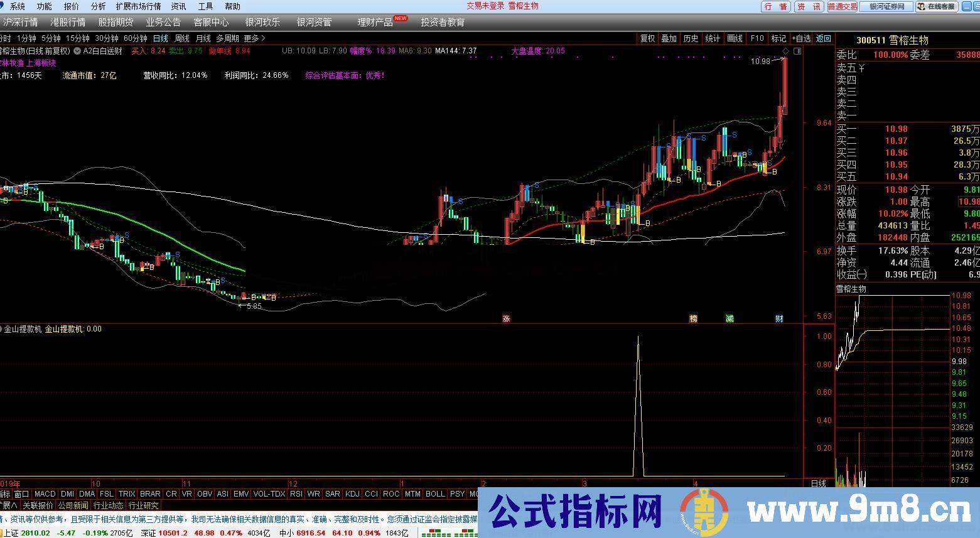
Task: Open the 历史 history view
Action: tap(691, 38)
